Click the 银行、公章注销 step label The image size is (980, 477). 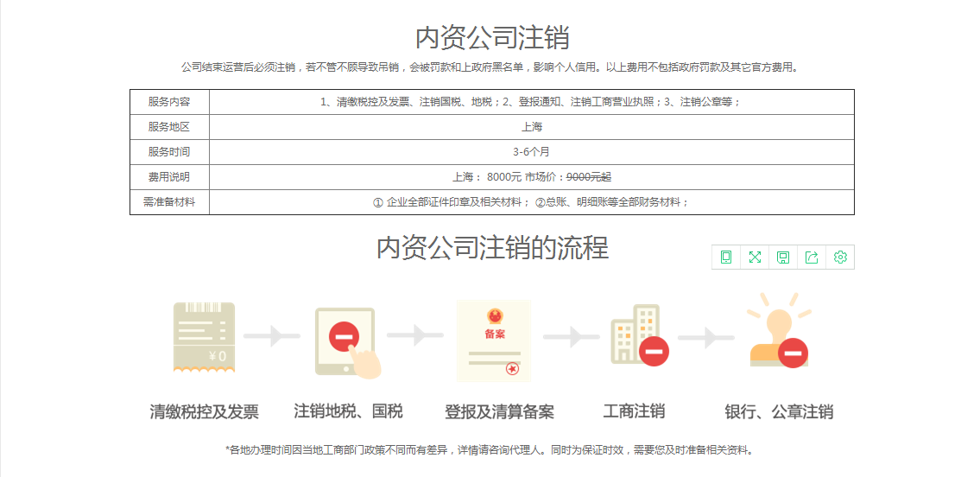click(x=779, y=411)
